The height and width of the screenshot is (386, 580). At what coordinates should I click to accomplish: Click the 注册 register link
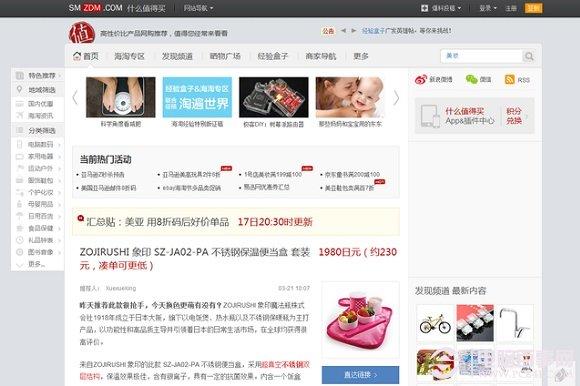click(x=511, y=8)
